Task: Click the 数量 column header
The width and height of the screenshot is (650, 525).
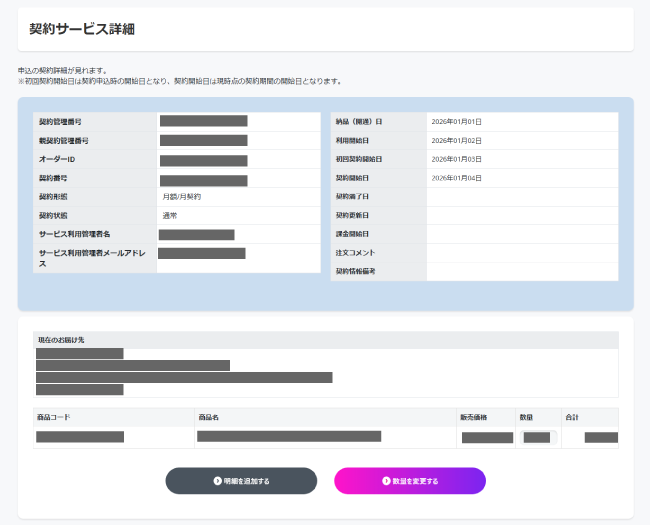Action: click(526, 417)
